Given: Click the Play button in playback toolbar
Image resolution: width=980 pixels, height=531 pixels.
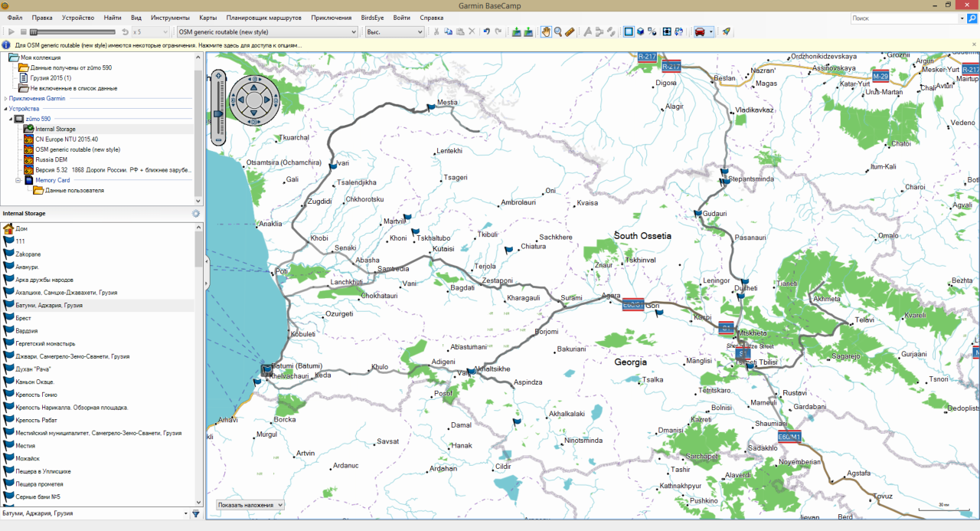Looking at the screenshot, I should (11, 31).
